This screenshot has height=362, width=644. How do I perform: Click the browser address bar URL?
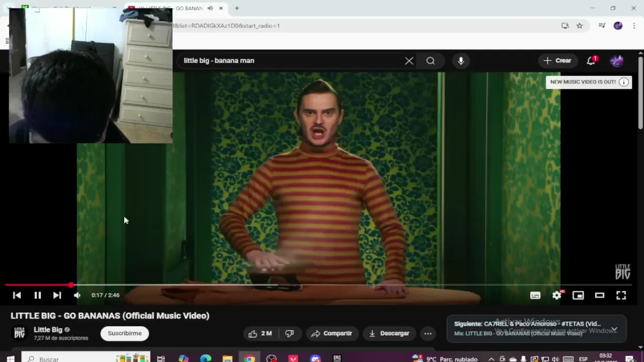tap(226, 26)
